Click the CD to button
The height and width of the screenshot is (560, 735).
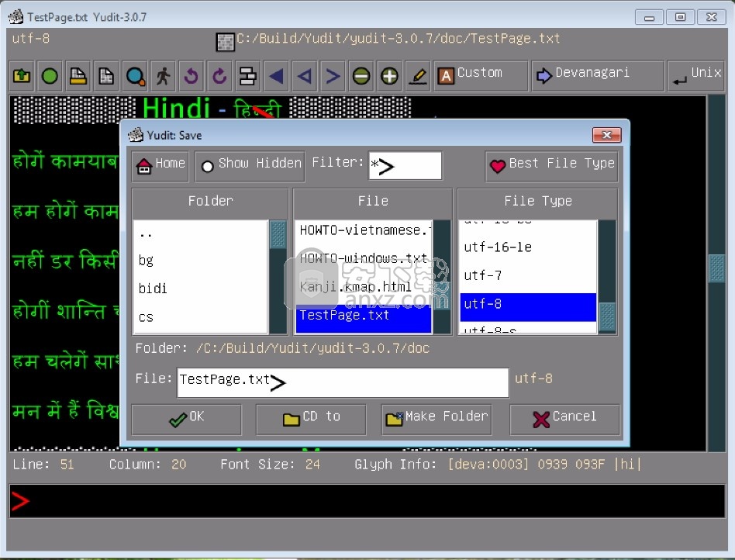(x=311, y=420)
